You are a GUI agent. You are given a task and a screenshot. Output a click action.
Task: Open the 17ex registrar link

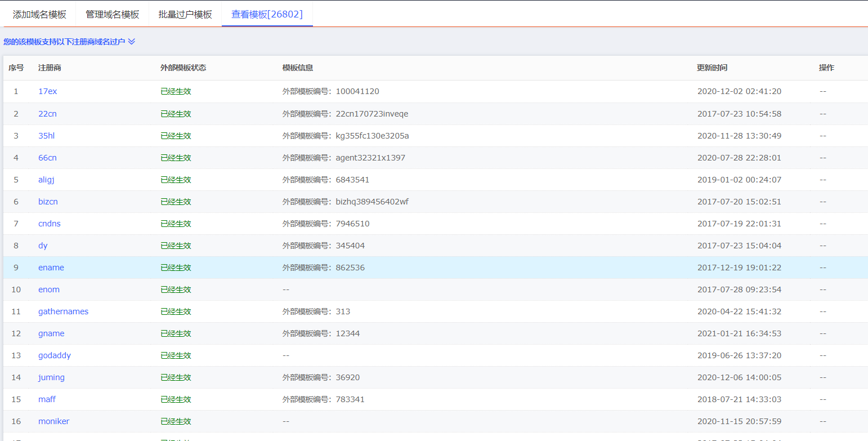[x=47, y=91]
